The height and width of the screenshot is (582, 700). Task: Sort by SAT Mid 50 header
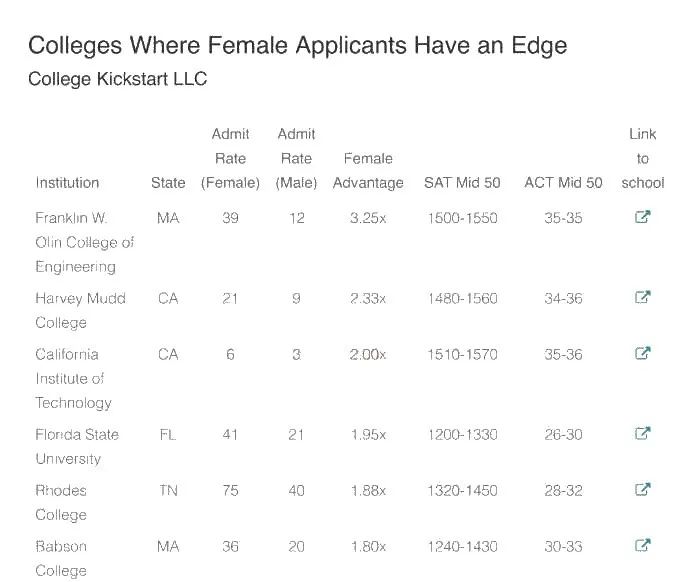click(462, 183)
